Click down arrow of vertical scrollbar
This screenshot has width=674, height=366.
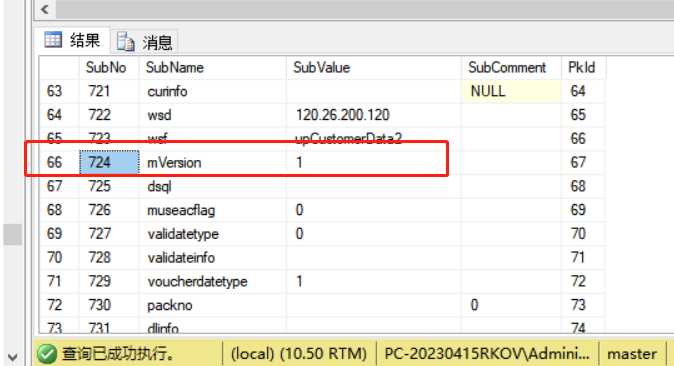click(x=12, y=357)
